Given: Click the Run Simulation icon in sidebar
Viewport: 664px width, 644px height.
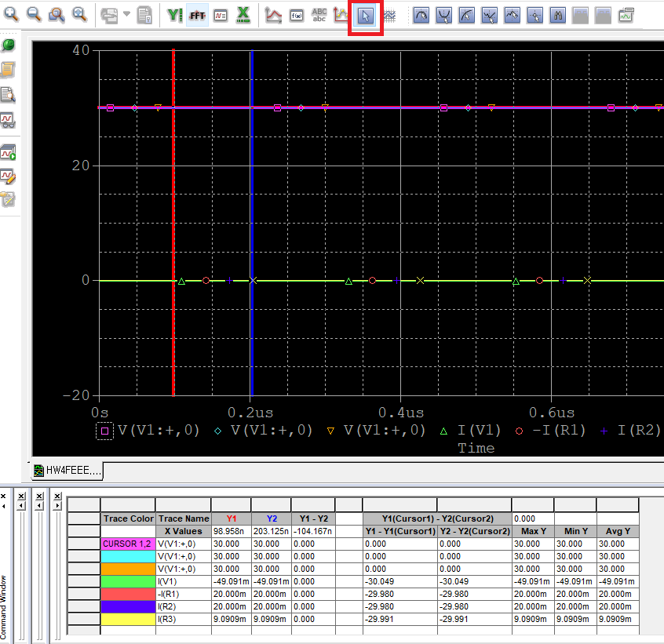Looking at the screenshot, I should coord(8,151).
